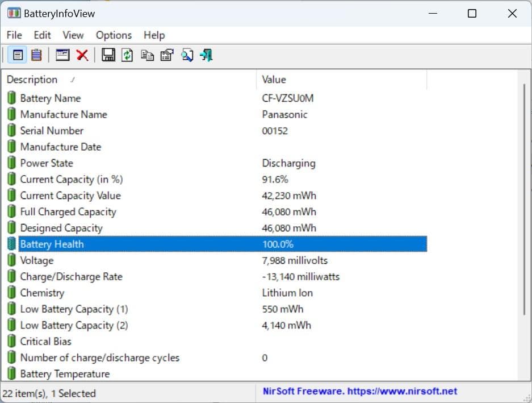Click the Clear Battery Log red X icon
This screenshot has width=532, height=403.
pyautogui.click(x=82, y=55)
